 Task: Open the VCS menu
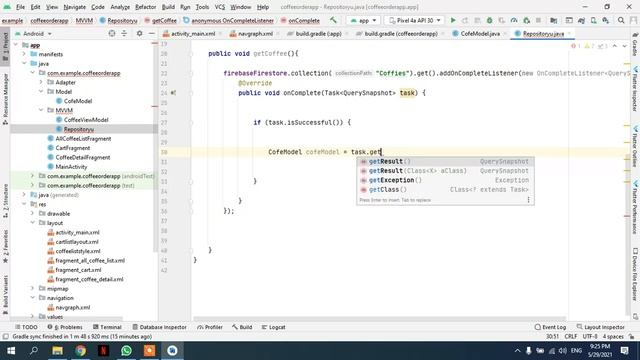(220, 7)
